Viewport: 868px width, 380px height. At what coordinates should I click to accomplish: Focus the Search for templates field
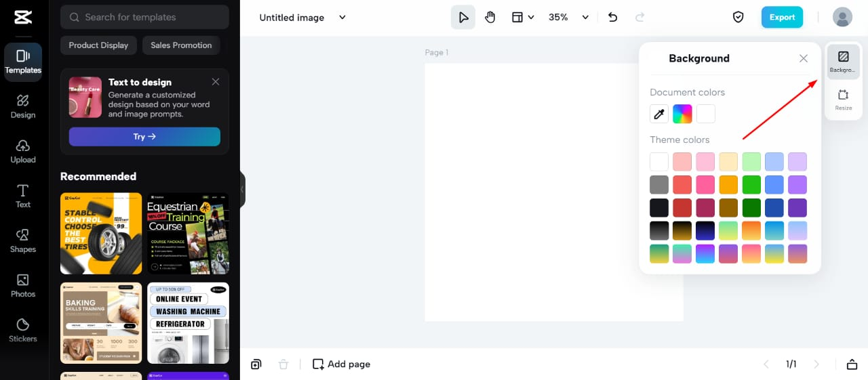coord(144,17)
